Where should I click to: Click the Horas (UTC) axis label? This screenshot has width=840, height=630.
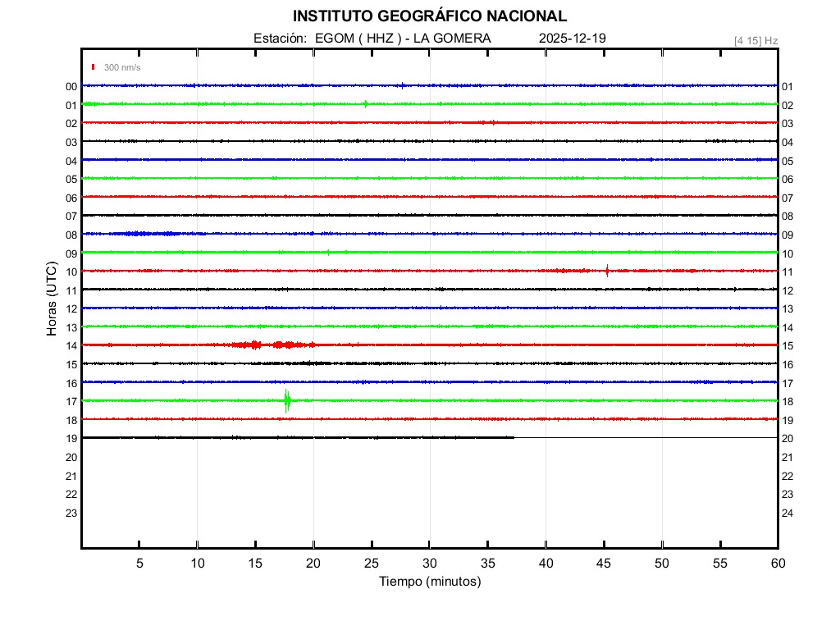click(x=52, y=299)
